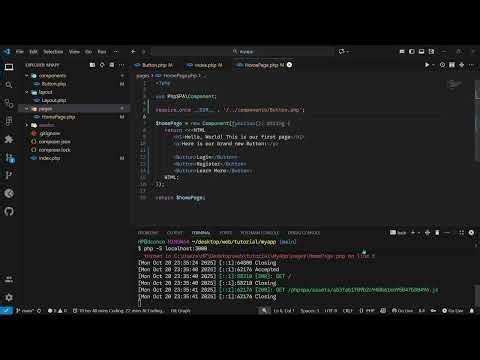
Task: Open the Manage gear icon
Action: point(9,297)
